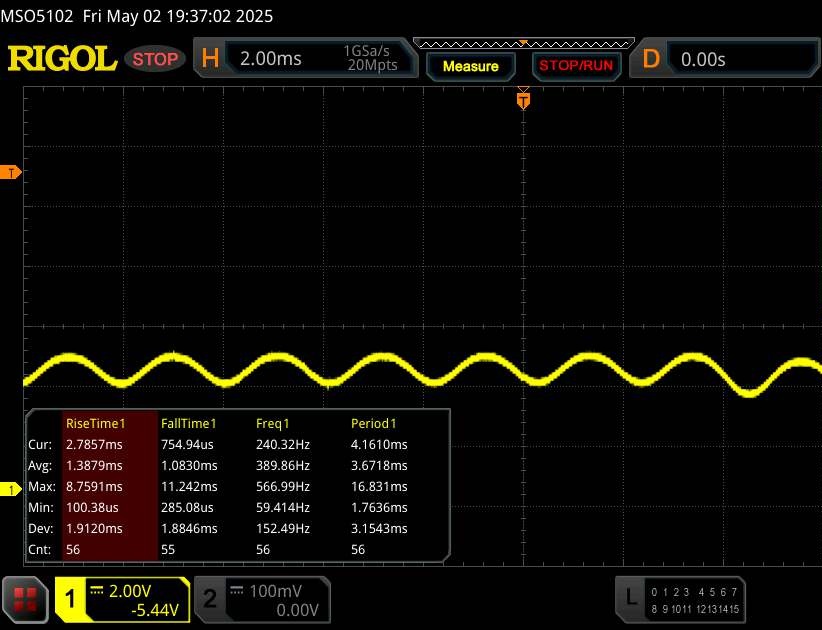Screen dimensions: 822x630
Task: Toggle acquisition with STOP/RUN button
Action: coord(576,66)
